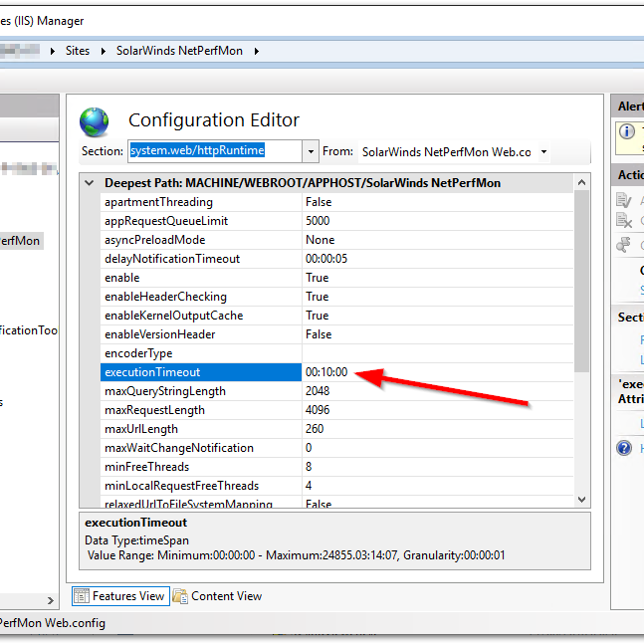The height and width of the screenshot is (644, 644).
Task: Select the appRequestQueueLimit row
Action: tap(336, 221)
